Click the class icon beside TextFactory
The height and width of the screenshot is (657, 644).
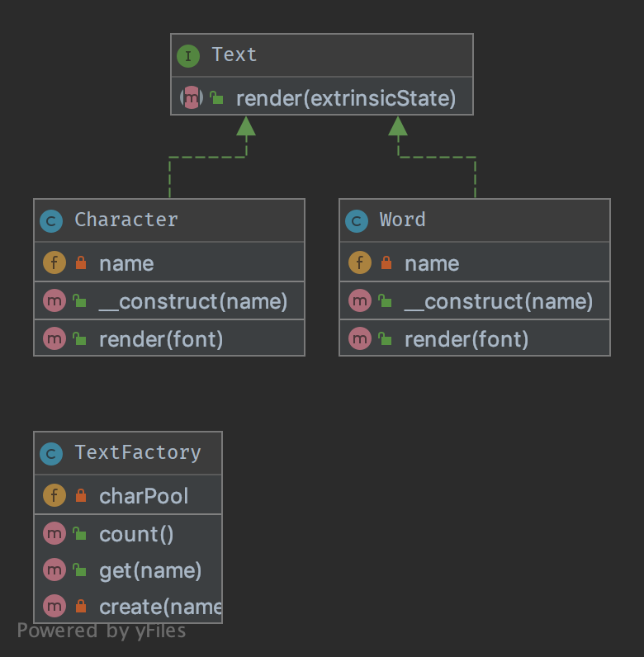(x=51, y=454)
